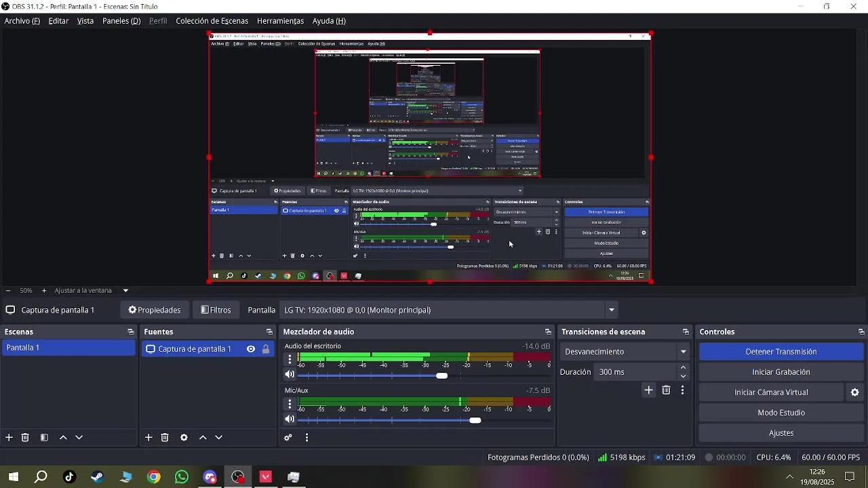
Task: Adjust Mic/Aux volume slider
Action: tap(475, 420)
